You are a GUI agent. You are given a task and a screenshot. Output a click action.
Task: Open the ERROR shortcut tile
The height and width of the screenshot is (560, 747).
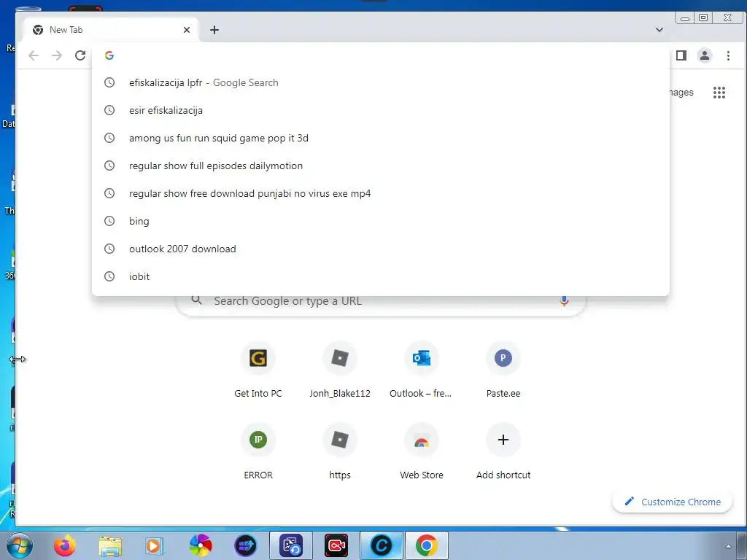coord(258,451)
